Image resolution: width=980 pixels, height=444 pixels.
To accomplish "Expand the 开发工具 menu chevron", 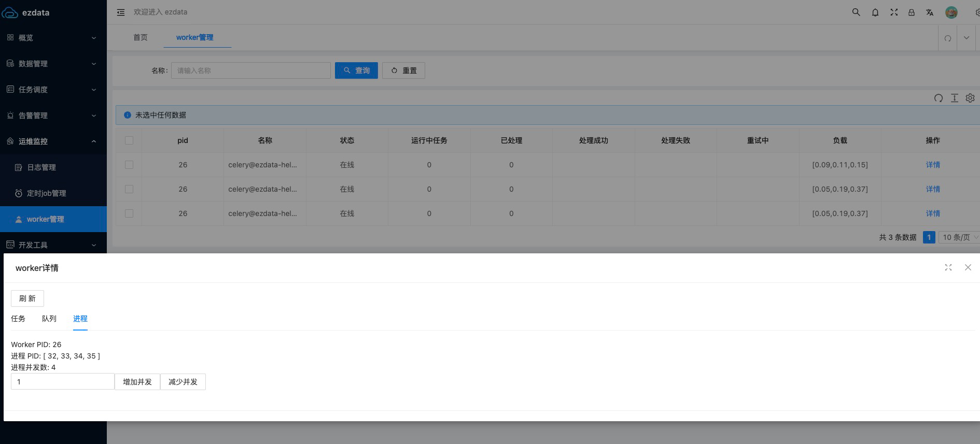I will [94, 245].
